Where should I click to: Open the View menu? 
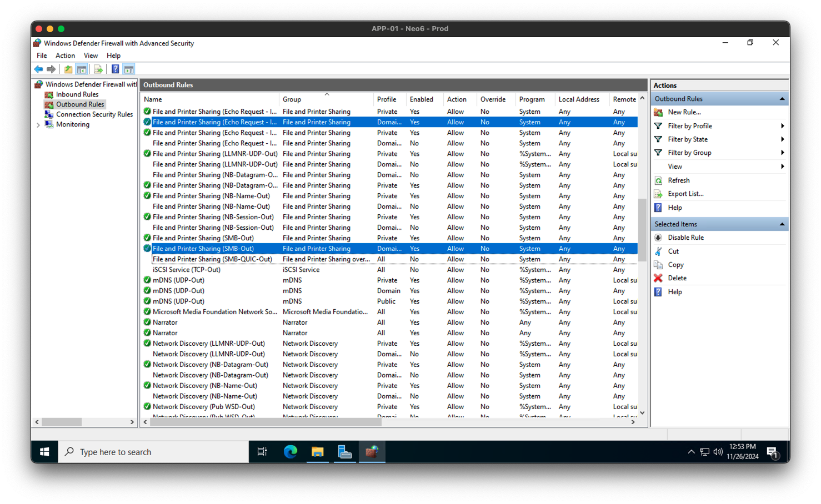(x=91, y=55)
